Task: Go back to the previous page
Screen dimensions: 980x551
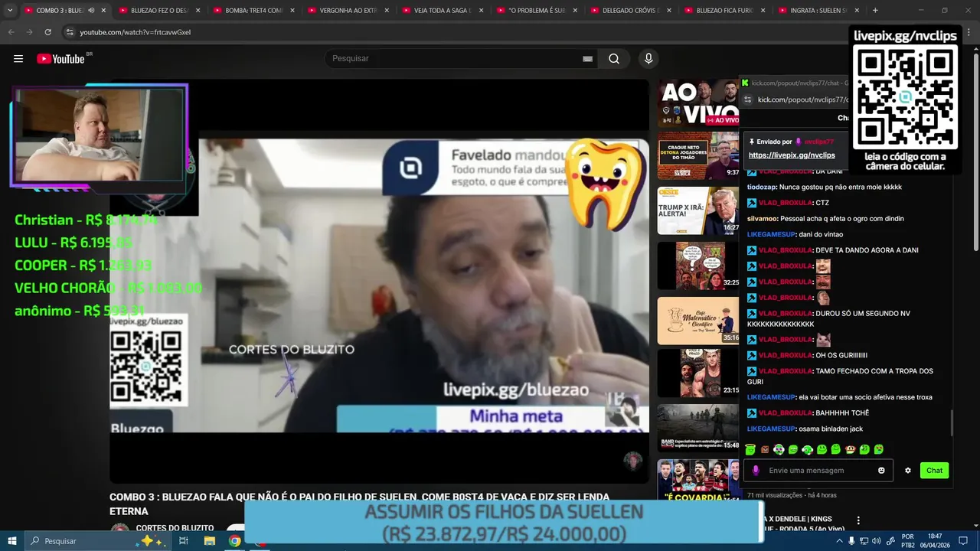Action: [11, 32]
